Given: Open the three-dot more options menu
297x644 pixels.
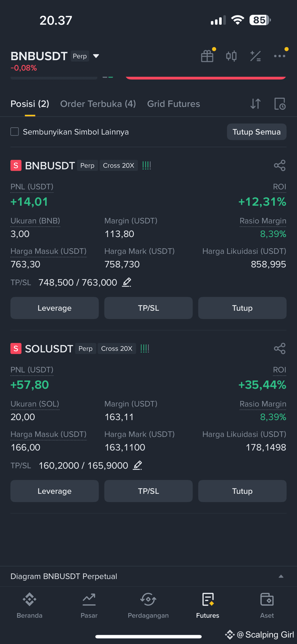Looking at the screenshot, I should pyautogui.click(x=280, y=56).
